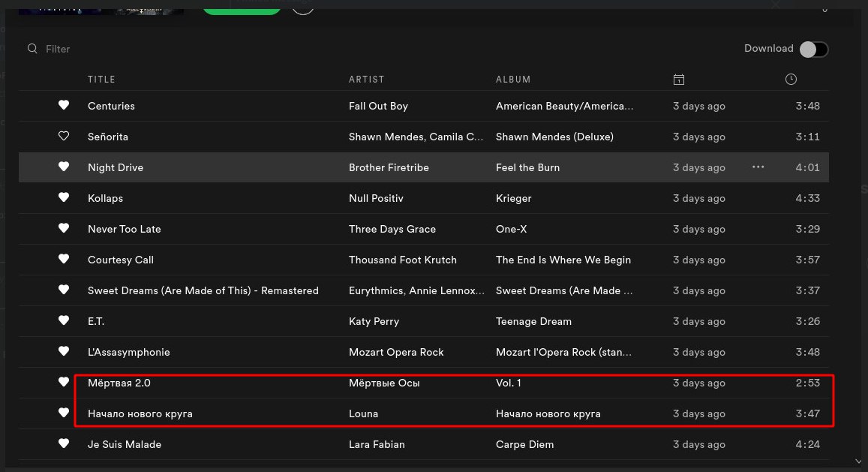The height and width of the screenshot is (472, 868).
Task: Open the album Feel the Burn
Action: 527,167
